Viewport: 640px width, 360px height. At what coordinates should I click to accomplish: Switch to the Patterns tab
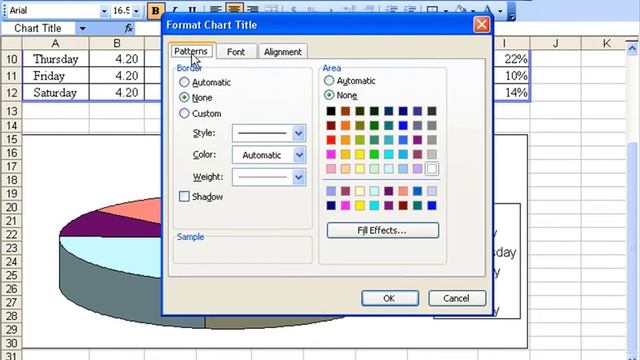pos(191,51)
